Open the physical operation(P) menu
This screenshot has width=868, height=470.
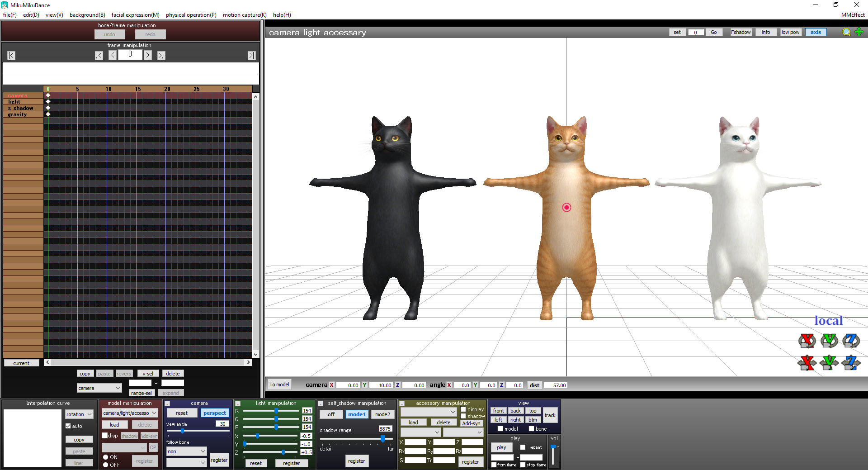(191, 15)
